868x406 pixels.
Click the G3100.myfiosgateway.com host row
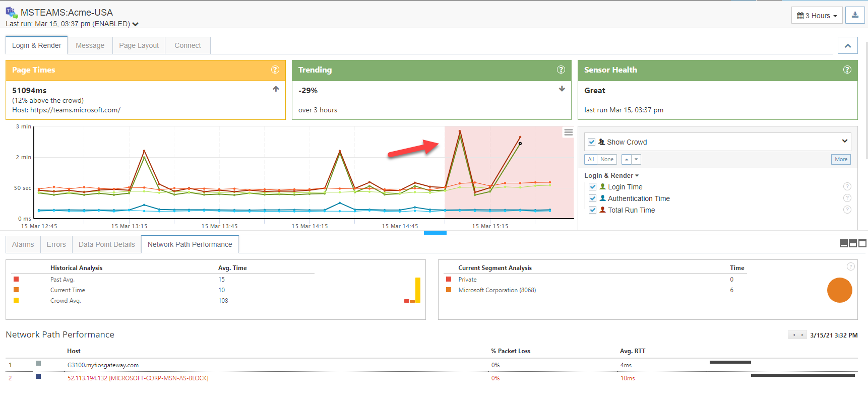coord(431,365)
